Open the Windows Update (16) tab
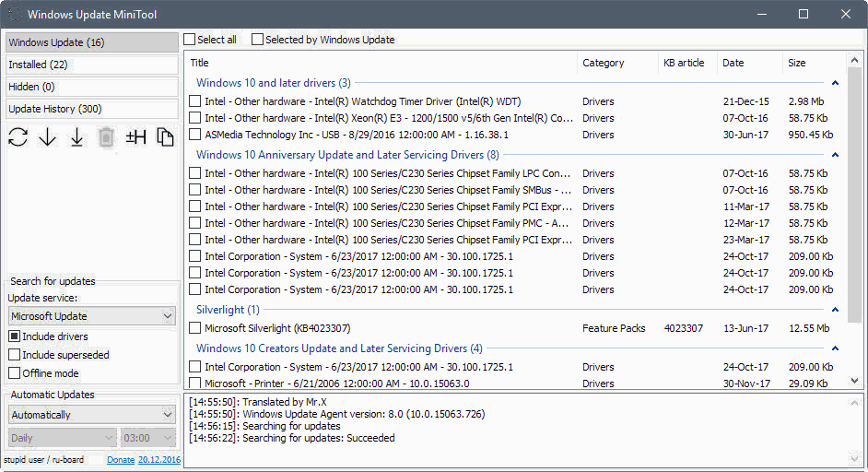This screenshot has height=472, width=868. click(x=92, y=42)
